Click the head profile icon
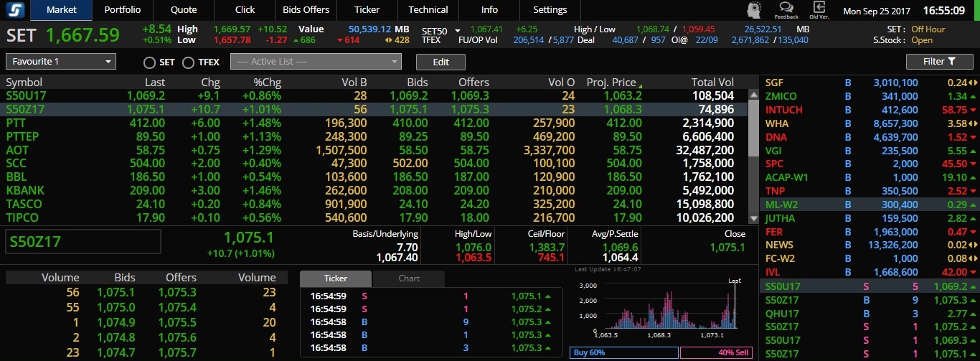The image size is (980, 361). pos(754,10)
